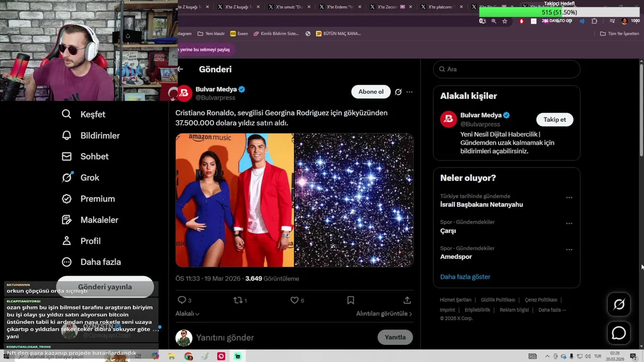Click Bulvar Medya avatar in post header
The image size is (644, 362).
[x=184, y=93]
